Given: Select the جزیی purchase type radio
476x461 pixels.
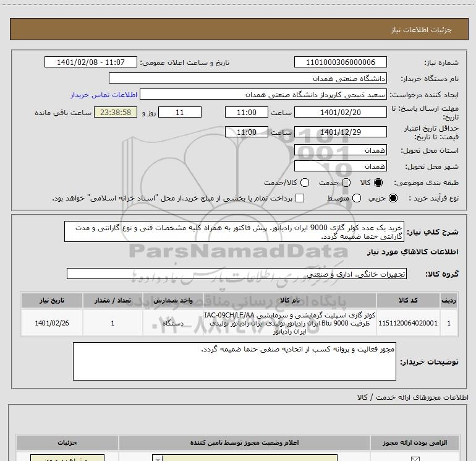Looking at the screenshot, I should 393,198.
